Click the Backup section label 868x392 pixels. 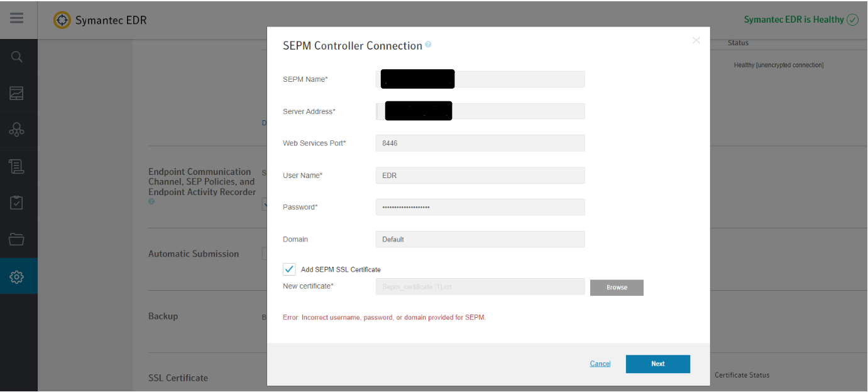tap(163, 316)
